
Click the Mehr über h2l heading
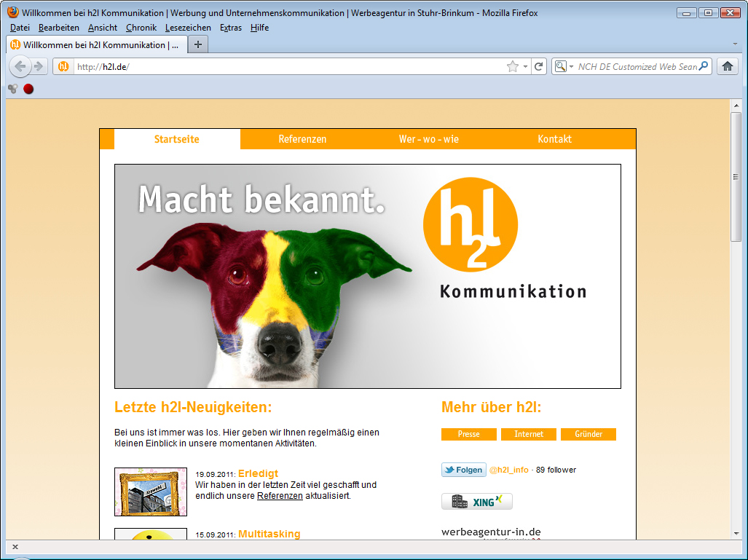(492, 407)
